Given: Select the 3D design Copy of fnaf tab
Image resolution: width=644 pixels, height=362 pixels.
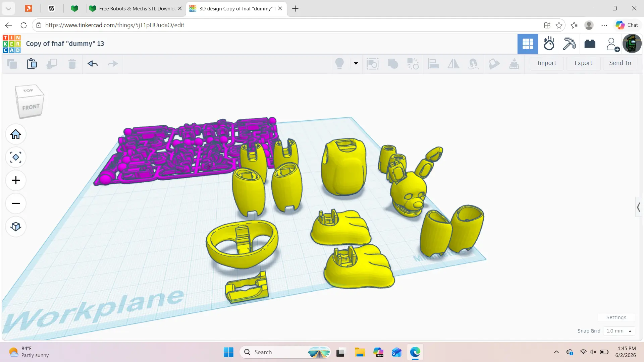Looking at the screenshot, I should click(x=236, y=9).
